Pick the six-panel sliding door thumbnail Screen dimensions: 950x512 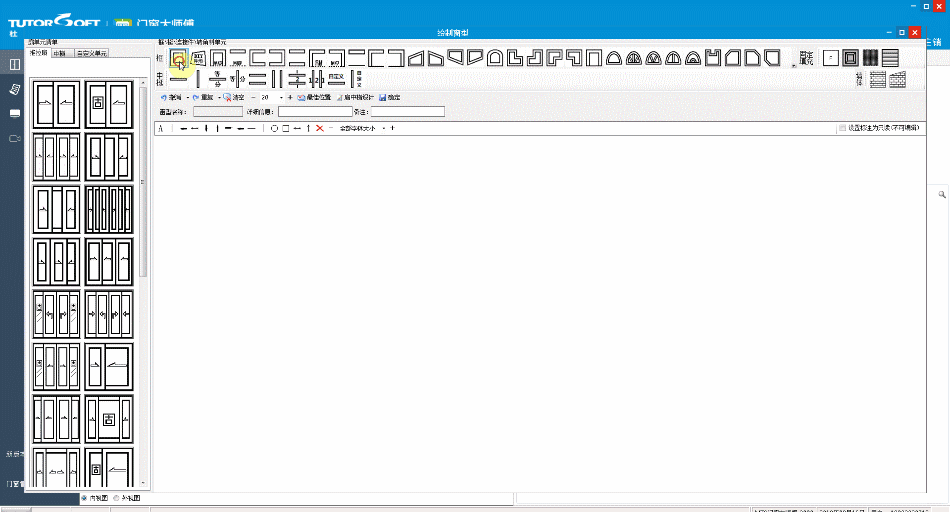click(x=109, y=210)
